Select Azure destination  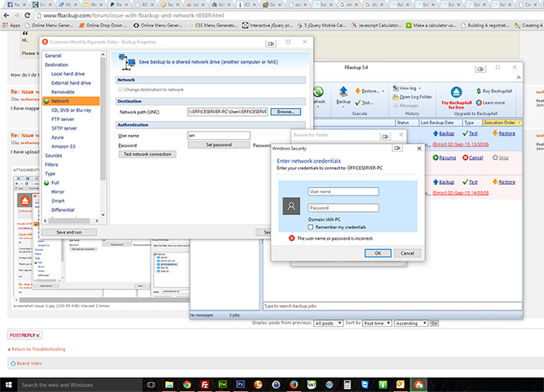pos(58,137)
